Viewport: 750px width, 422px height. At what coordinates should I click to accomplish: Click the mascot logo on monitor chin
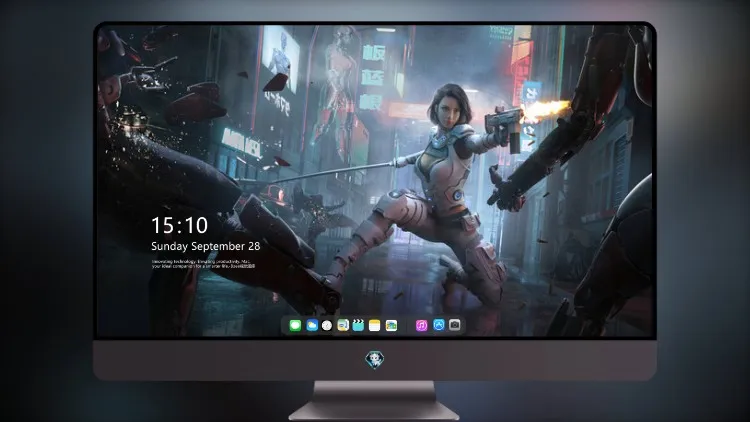[x=375, y=360]
